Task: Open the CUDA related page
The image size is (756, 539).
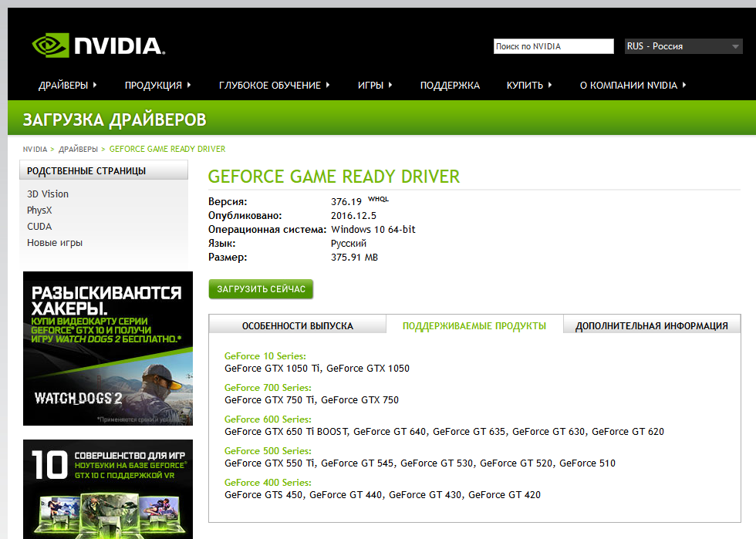Action: (x=39, y=227)
